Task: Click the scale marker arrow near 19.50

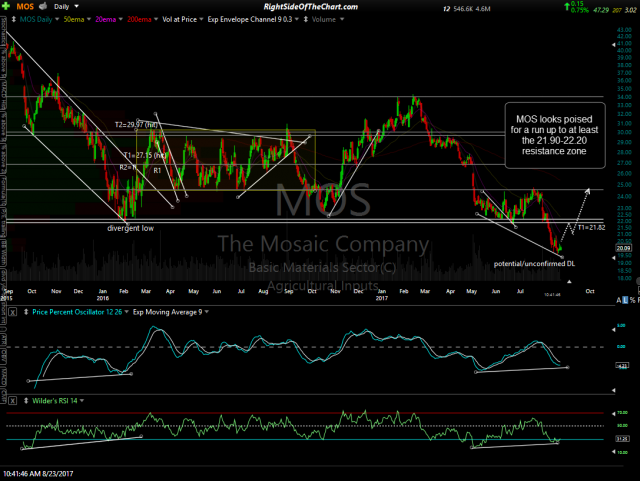Action: pos(613,258)
